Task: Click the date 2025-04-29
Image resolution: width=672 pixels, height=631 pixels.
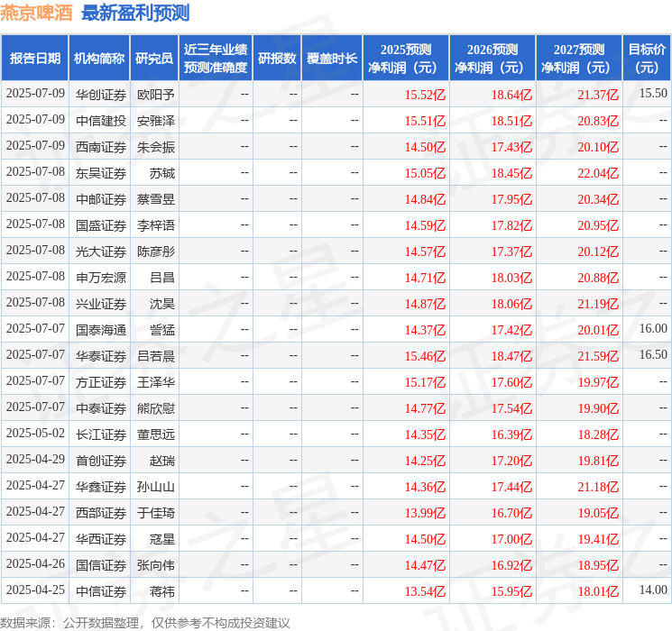Action: [x=35, y=459]
